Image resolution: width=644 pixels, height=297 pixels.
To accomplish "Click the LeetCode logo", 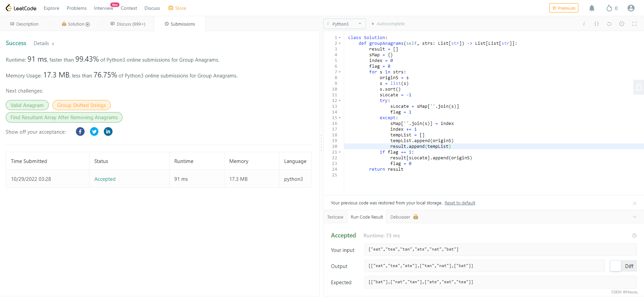I will (21, 8).
